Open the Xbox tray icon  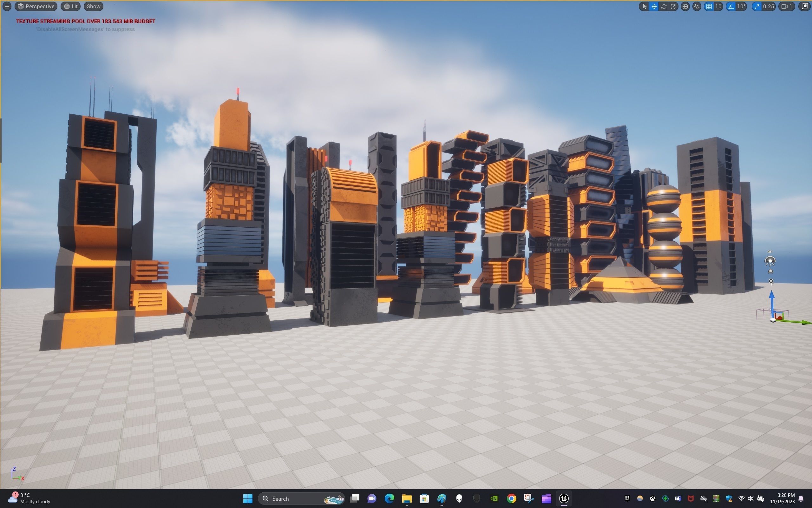point(653,498)
